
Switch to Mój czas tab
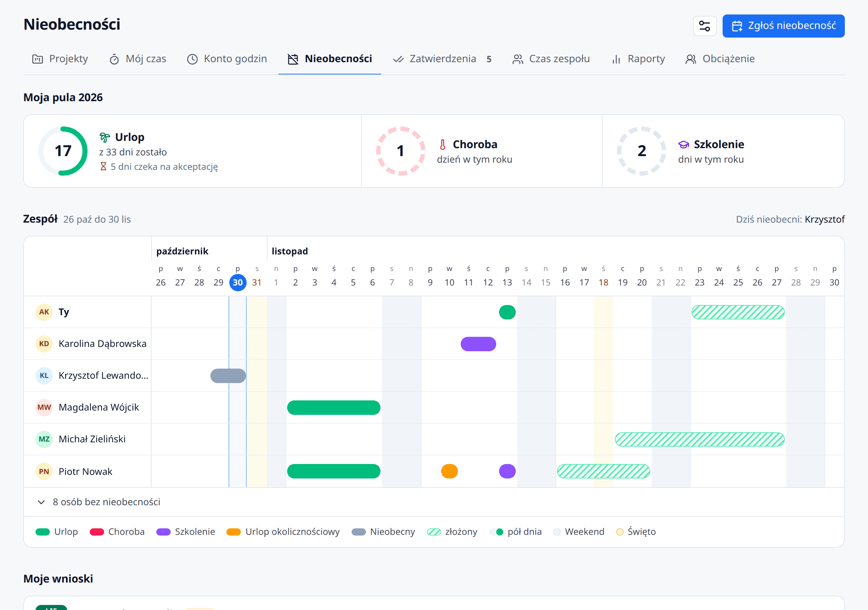point(138,59)
